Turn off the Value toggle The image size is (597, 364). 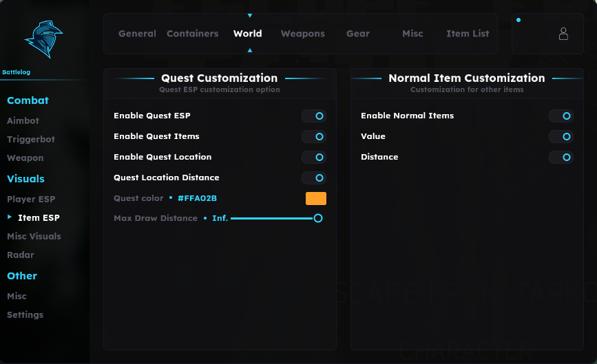point(561,136)
